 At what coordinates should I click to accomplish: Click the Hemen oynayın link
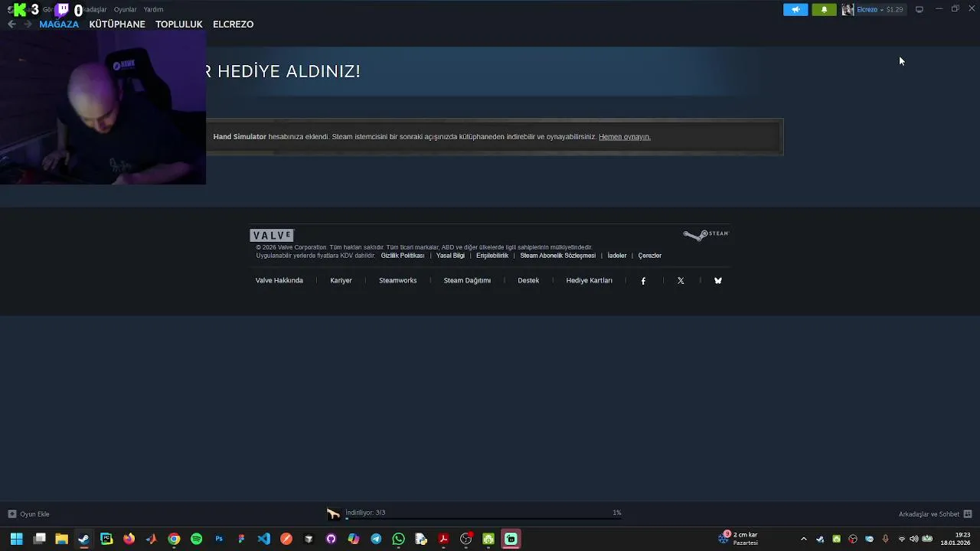pos(624,137)
